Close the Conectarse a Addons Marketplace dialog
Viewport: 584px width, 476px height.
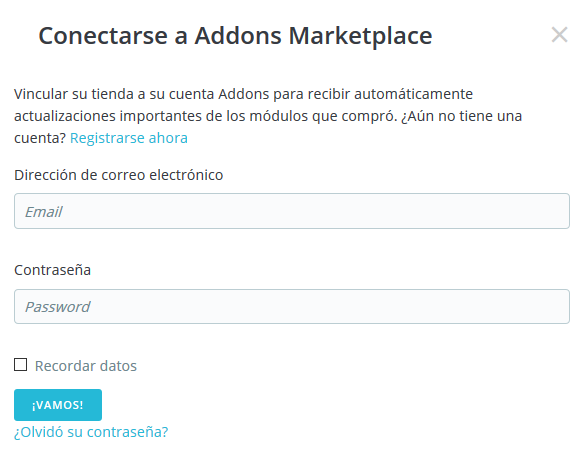click(x=559, y=35)
